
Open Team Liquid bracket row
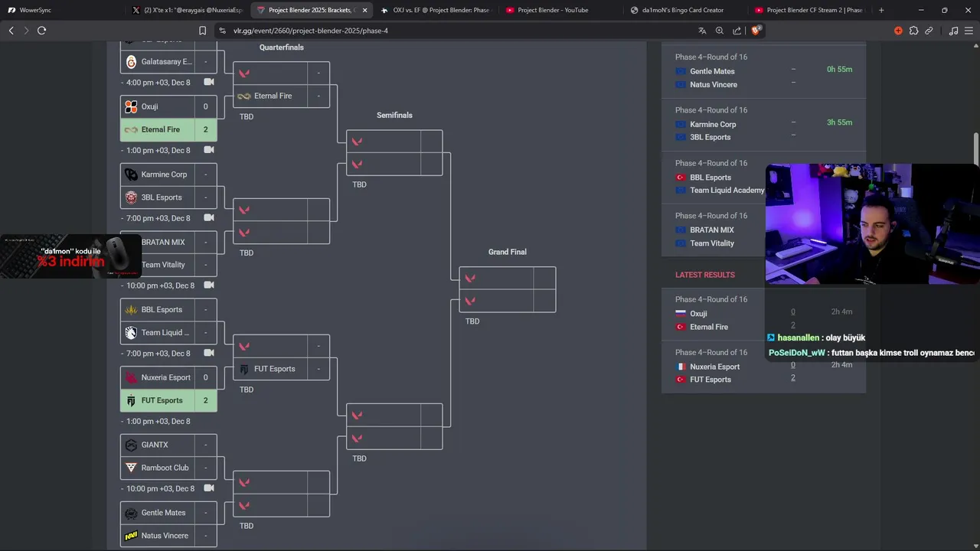tap(168, 332)
